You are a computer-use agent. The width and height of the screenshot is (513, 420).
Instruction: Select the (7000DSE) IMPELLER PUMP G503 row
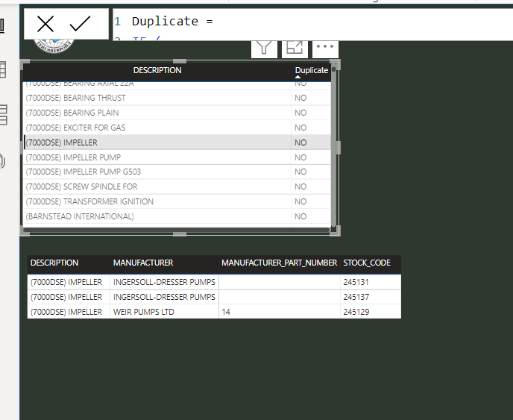coord(177,172)
